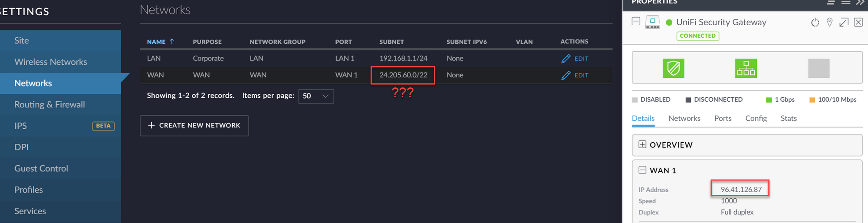Click the green shield WAN port icon

coord(673,68)
